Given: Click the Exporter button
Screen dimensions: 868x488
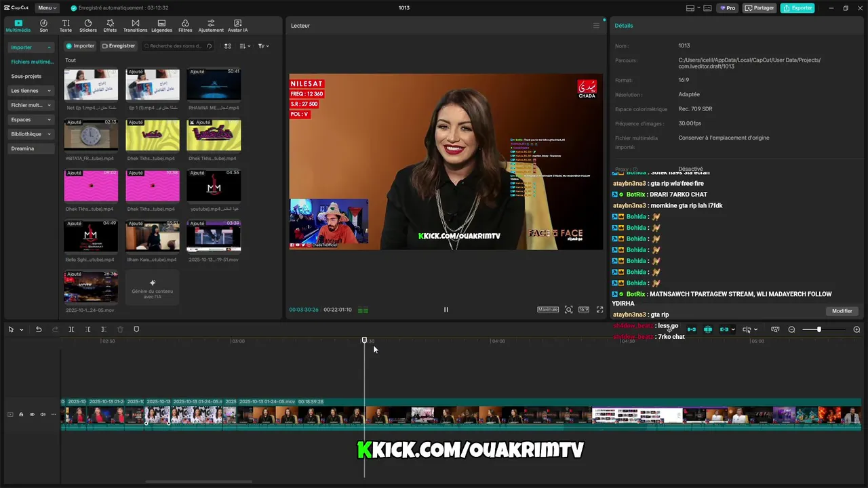Looking at the screenshot, I should click(x=797, y=8).
